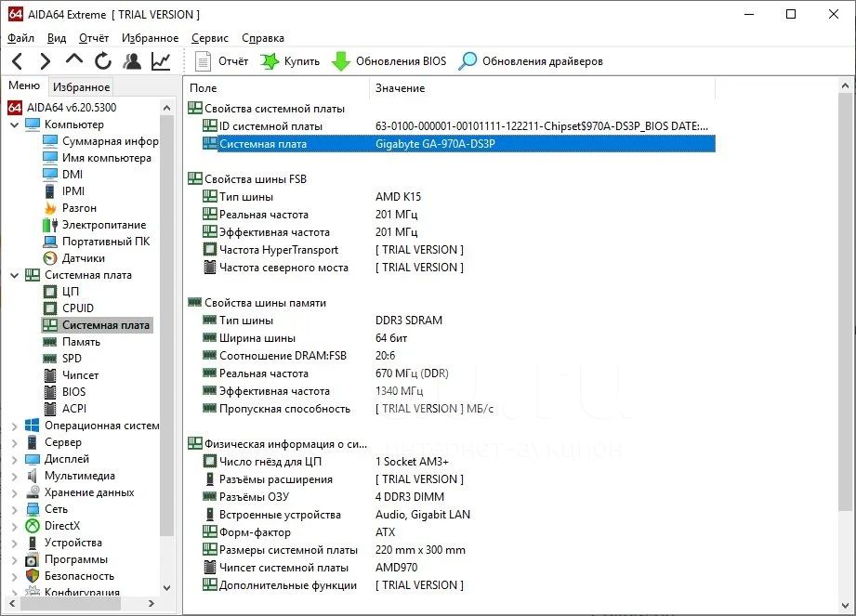Open the Файл menu
This screenshot has width=856, height=616.
pyautogui.click(x=20, y=38)
